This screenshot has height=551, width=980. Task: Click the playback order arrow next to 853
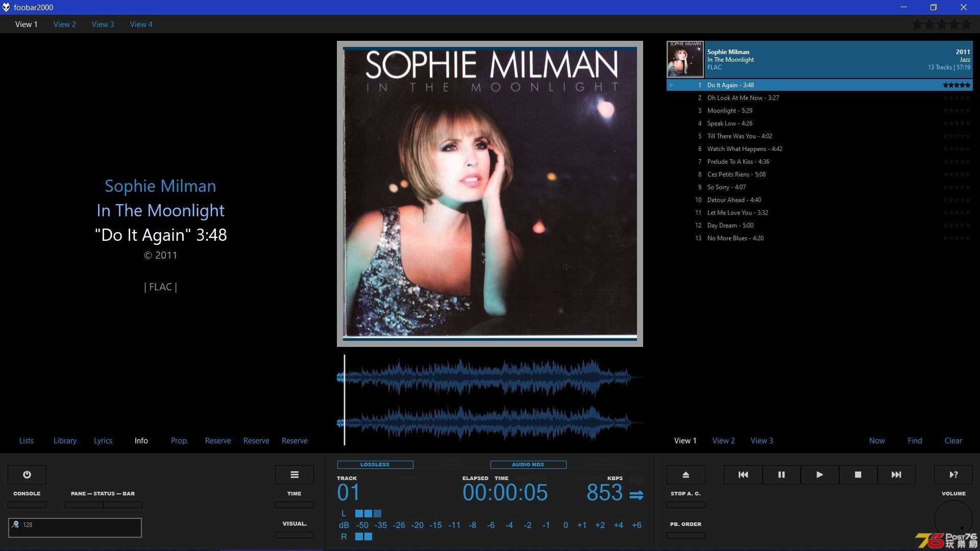(636, 495)
